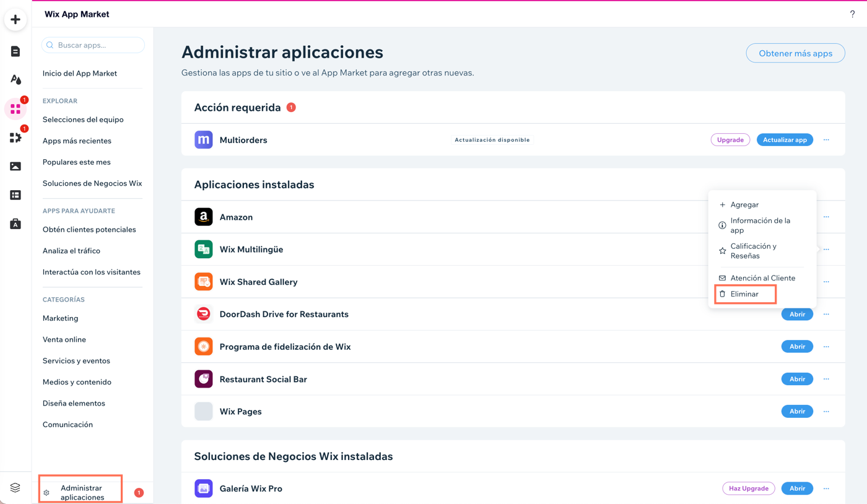
Task: Select the Site Design icon
Action: click(15, 79)
